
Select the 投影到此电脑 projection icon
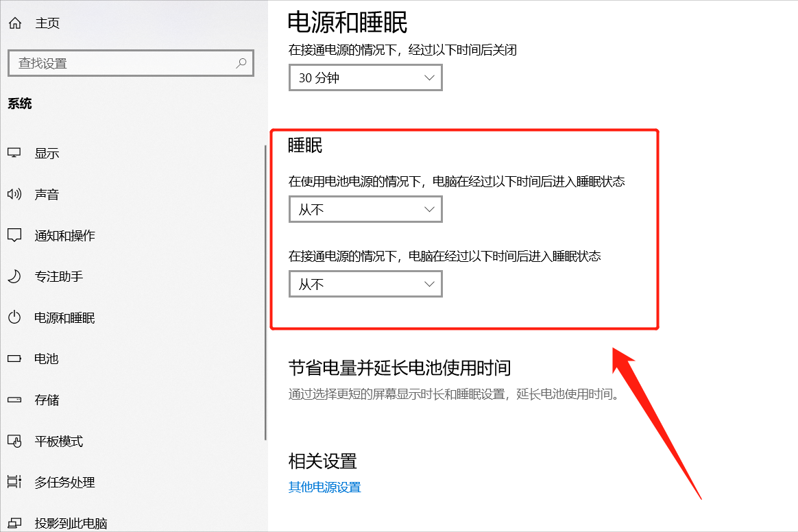pos(14,521)
